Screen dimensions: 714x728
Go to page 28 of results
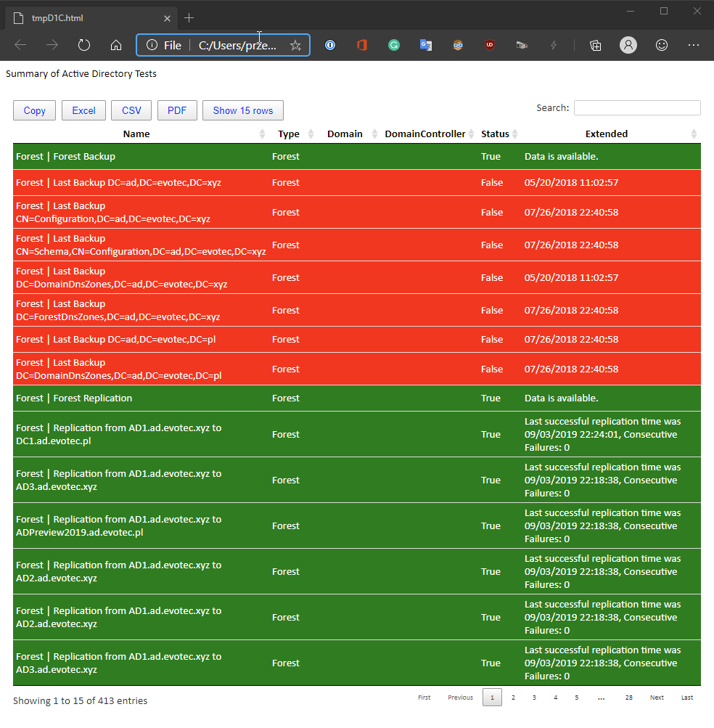(x=628, y=698)
